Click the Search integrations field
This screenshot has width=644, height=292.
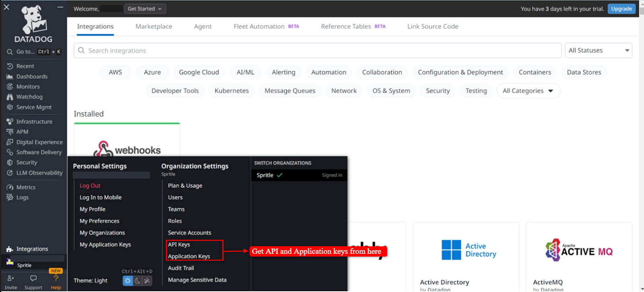(317, 51)
